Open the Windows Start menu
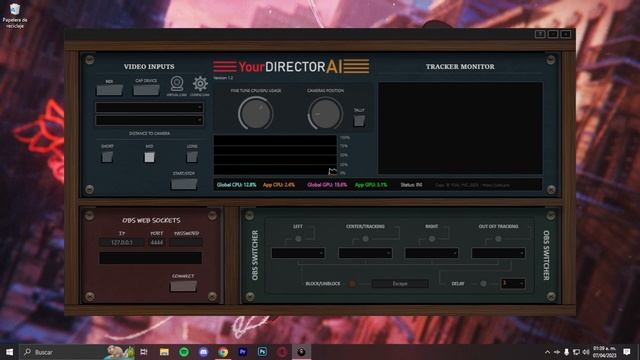 tap(9, 352)
